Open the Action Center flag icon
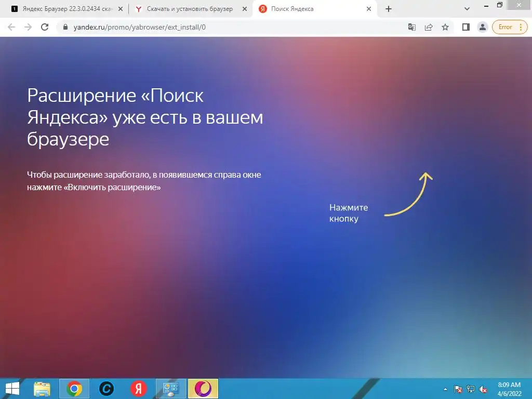The width and height of the screenshot is (532, 399). click(x=458, y=389)
